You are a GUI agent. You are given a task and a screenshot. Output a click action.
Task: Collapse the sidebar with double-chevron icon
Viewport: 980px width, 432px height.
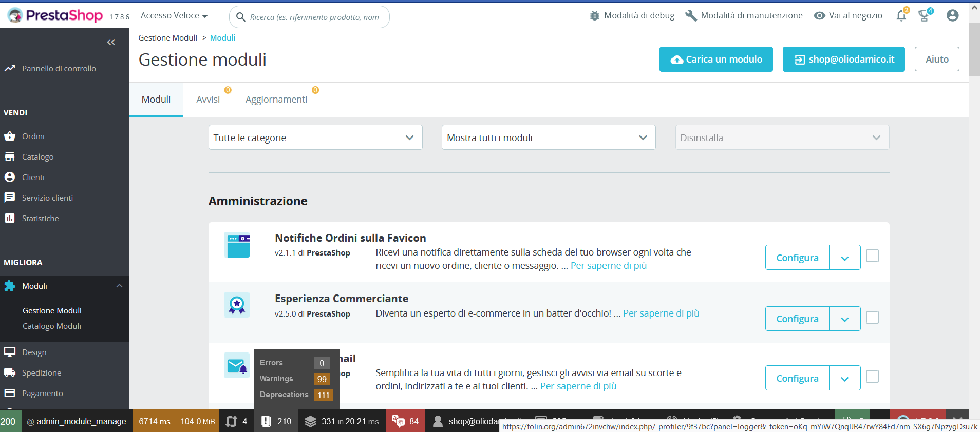pos(111,42)
